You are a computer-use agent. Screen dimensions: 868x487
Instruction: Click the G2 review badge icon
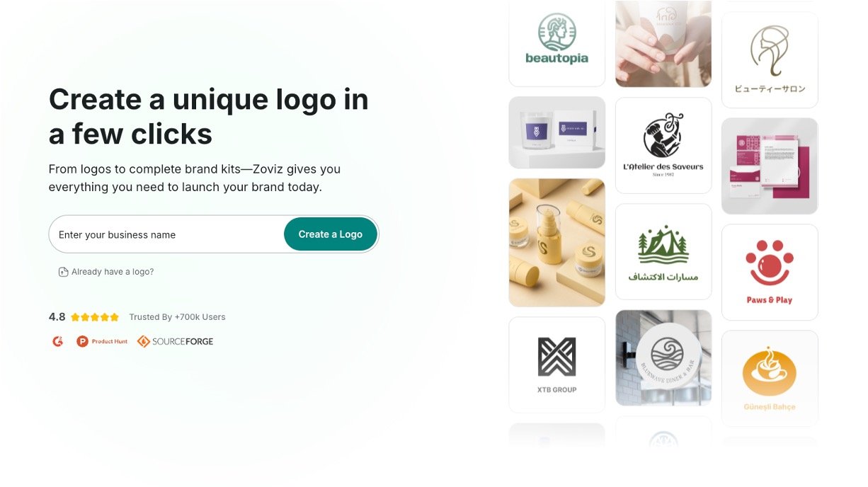(x=58, y=341)
